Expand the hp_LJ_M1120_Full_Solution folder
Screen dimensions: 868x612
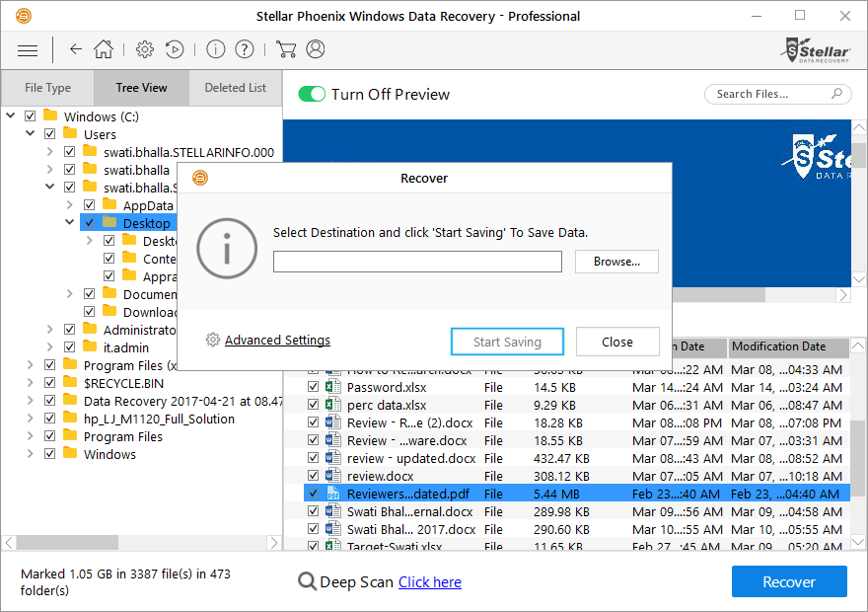coord(31,419)
